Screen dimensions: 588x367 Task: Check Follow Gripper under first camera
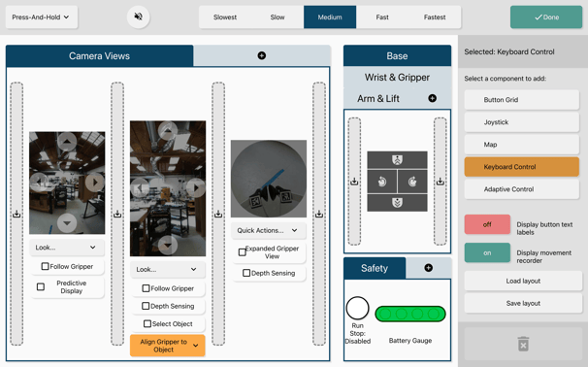(45, 266)
